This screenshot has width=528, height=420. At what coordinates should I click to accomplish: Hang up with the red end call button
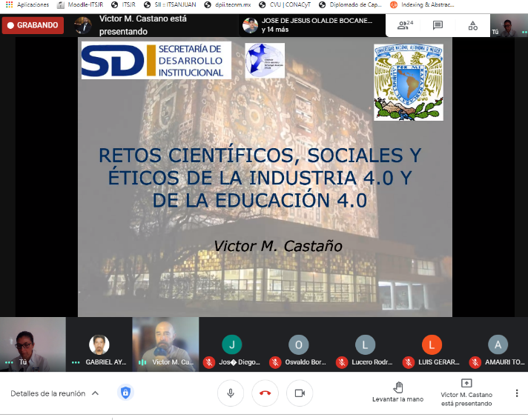pyautogui.click(x=265, y=393)
